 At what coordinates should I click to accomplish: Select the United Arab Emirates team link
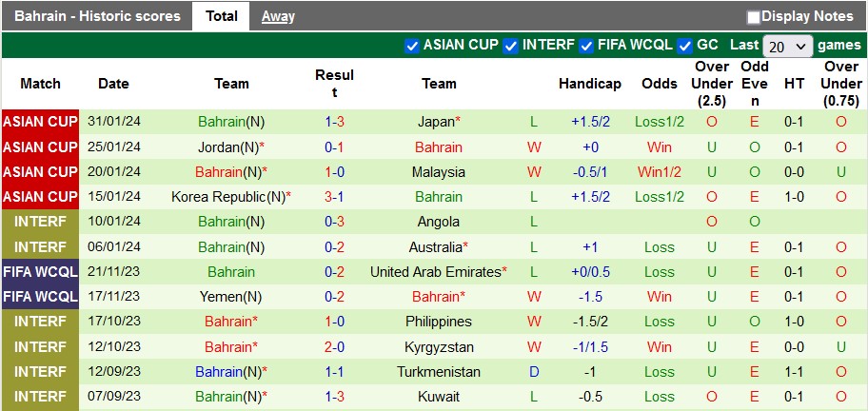437,272
